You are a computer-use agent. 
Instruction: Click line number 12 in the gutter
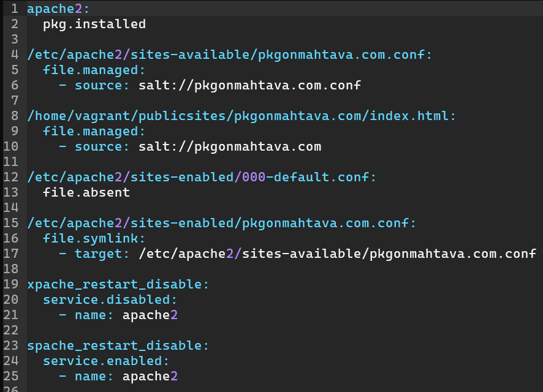click(x=11, y=178)
